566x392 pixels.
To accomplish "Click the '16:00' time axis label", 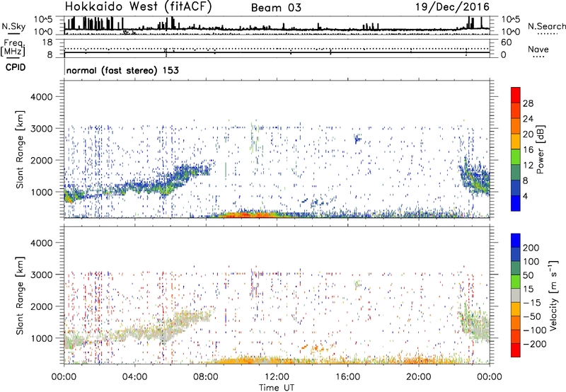I will (x=347, y=377).
